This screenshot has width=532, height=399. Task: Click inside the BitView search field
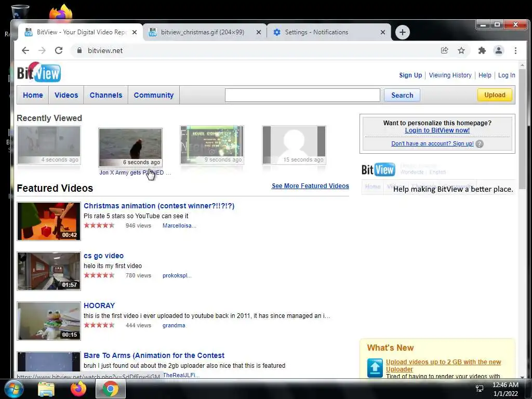(x=302, y=95)
